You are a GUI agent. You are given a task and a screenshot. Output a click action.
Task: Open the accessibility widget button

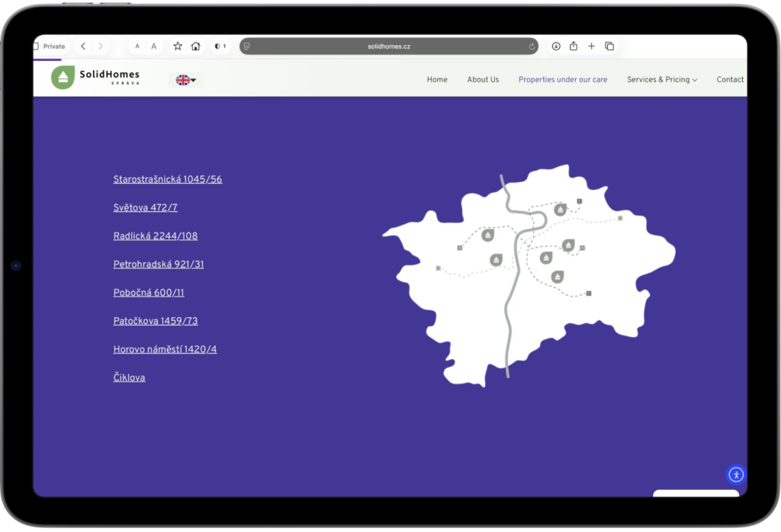[735, 475]
